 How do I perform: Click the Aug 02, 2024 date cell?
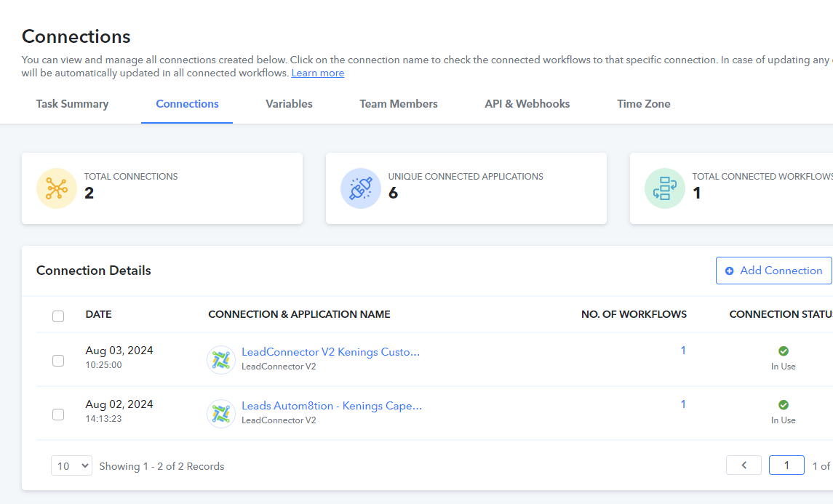(119, 404)
